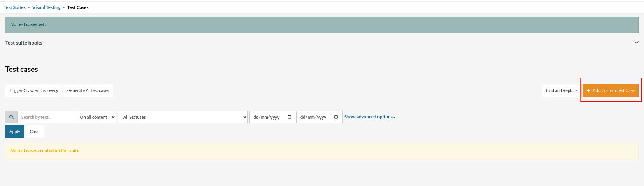Add a Custom Test Case
644x186 pixels.
(x=610, y=90)
